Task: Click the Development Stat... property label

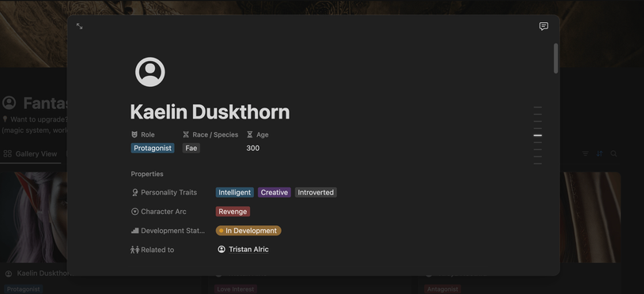Action: pyautogui.click(x=172, y=231)
